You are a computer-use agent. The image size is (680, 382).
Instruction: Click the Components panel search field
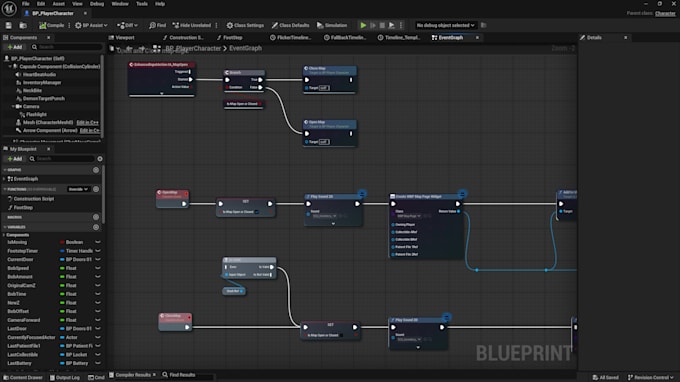point(66,47)
